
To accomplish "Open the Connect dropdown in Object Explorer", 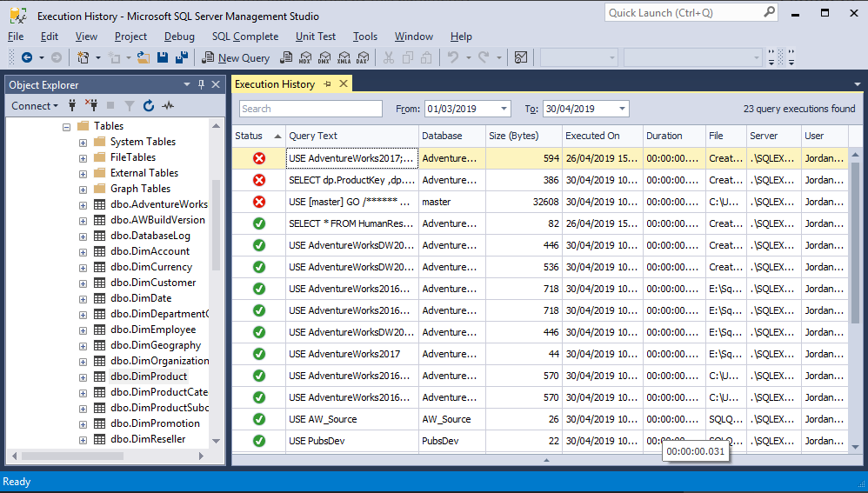I will [34, 106].
